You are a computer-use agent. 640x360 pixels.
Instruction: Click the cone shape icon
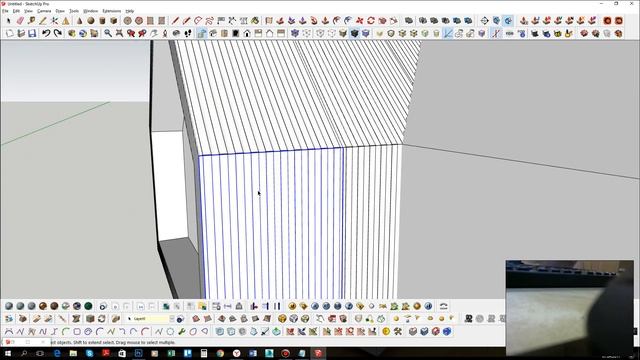click(79, 20)
